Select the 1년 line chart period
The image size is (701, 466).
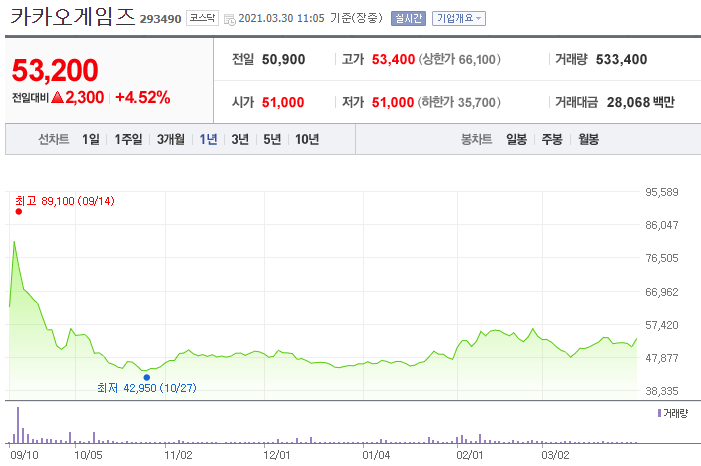pos(208,140)
